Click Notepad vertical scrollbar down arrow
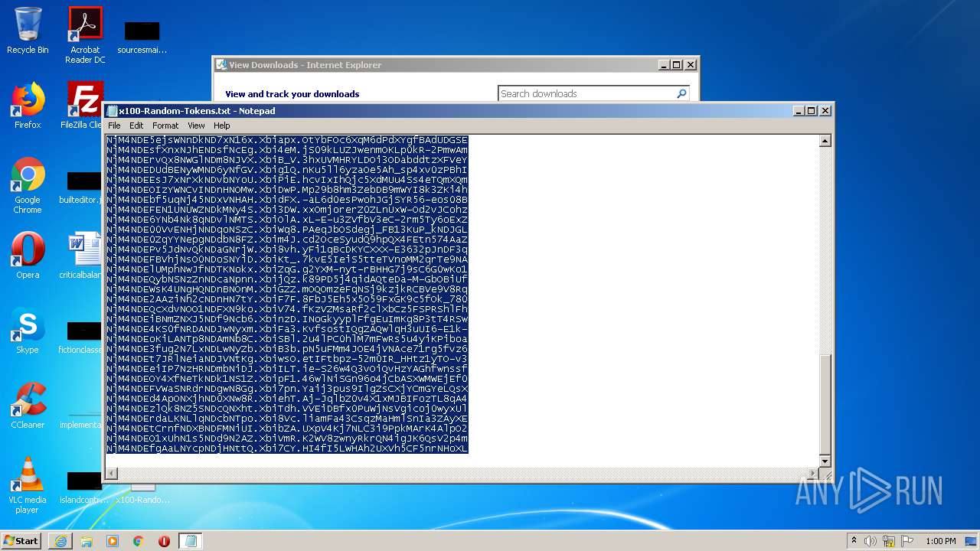 tap(825, 461)
